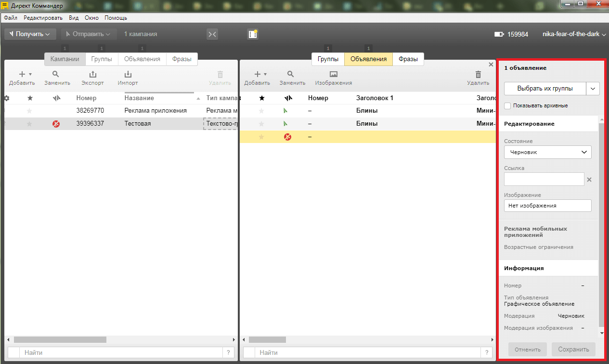Open the Состояние dropdown showing Черновик
Image resolution: width=609 pixels, height=364 pixels.
coord(547,152)
